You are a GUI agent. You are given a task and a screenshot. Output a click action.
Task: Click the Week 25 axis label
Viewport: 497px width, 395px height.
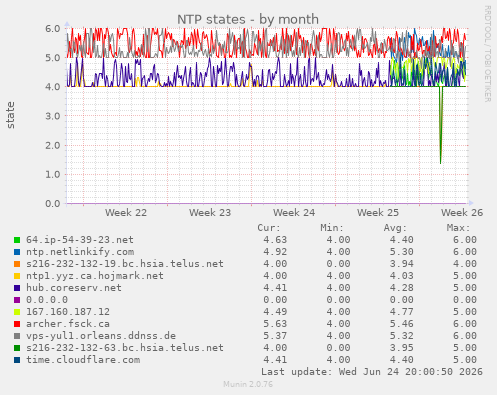[378, 213]
